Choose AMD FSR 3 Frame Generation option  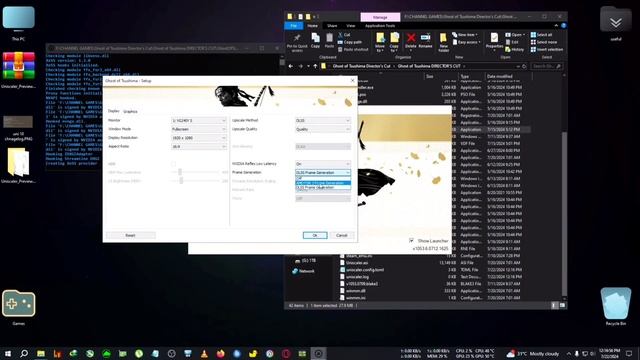(x=323, y=183)
